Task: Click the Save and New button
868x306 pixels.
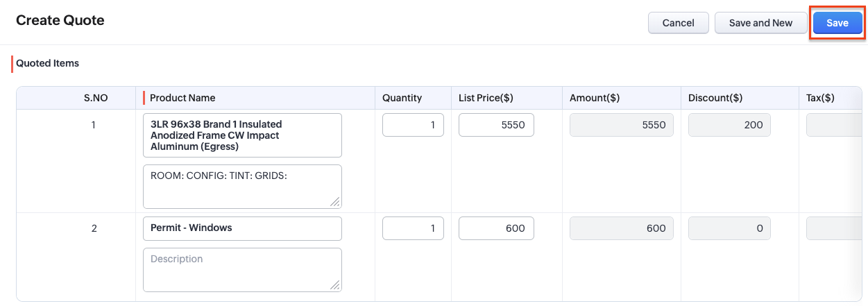Action: tap(760, 23)
